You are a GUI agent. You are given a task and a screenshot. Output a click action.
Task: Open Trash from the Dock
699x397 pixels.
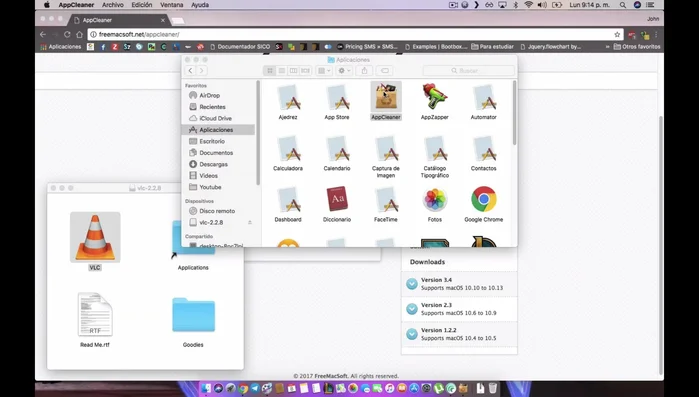493,388
